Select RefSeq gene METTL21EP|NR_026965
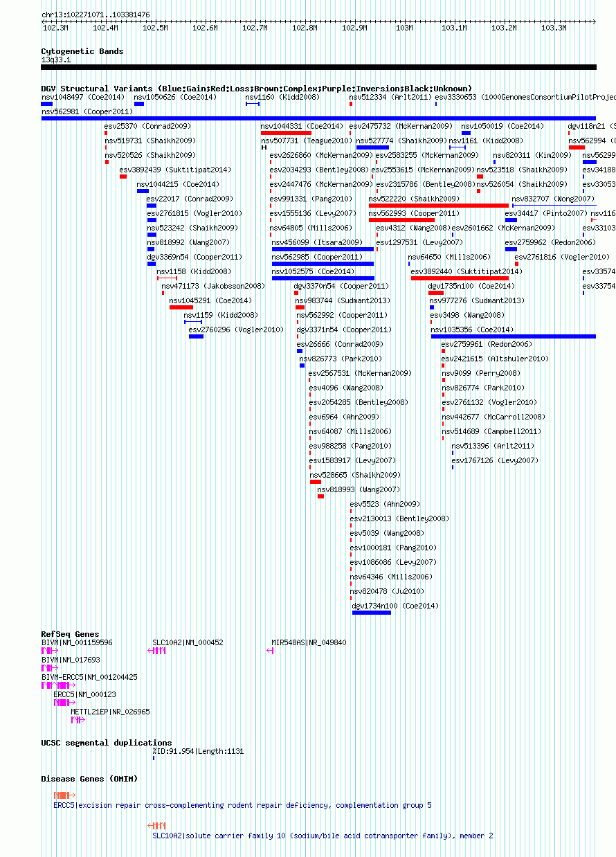 [x=78, y=720]
